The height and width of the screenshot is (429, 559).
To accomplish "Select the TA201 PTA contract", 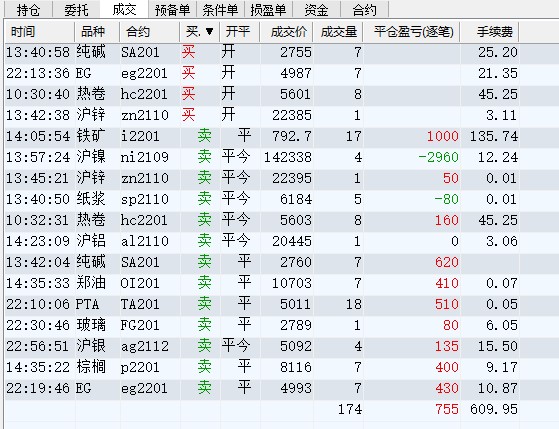I will (140, 305).
